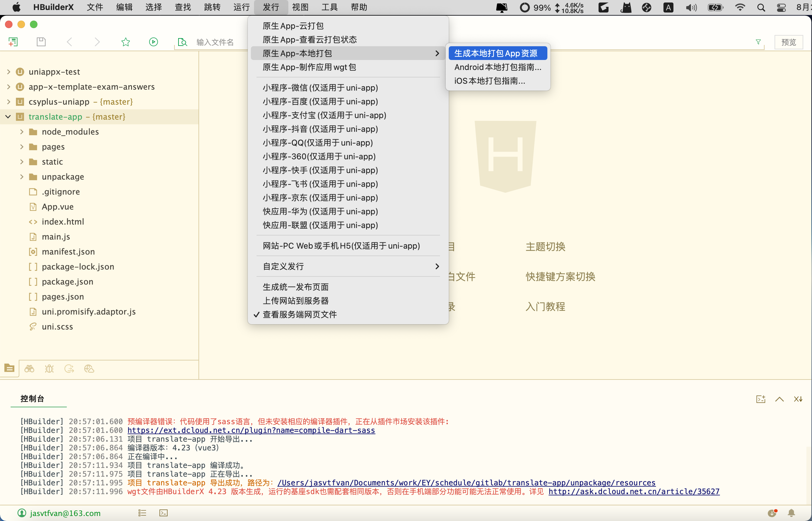Collapse the translate-app project

[8, 117]
